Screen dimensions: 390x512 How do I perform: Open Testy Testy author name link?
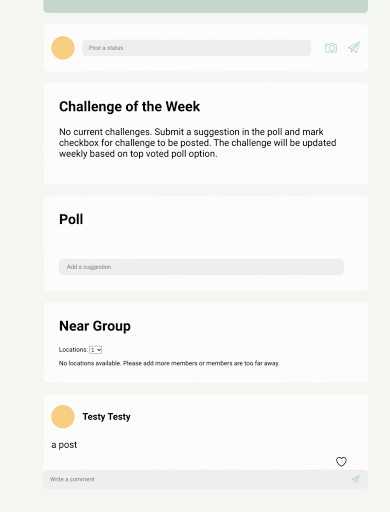click(106, 417)
